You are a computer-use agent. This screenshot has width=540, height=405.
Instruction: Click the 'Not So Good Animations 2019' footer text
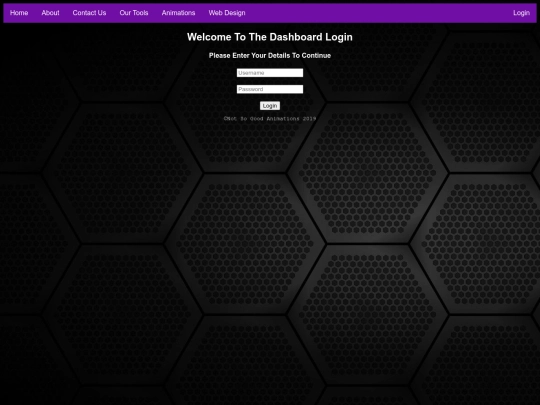coord(270,118)
